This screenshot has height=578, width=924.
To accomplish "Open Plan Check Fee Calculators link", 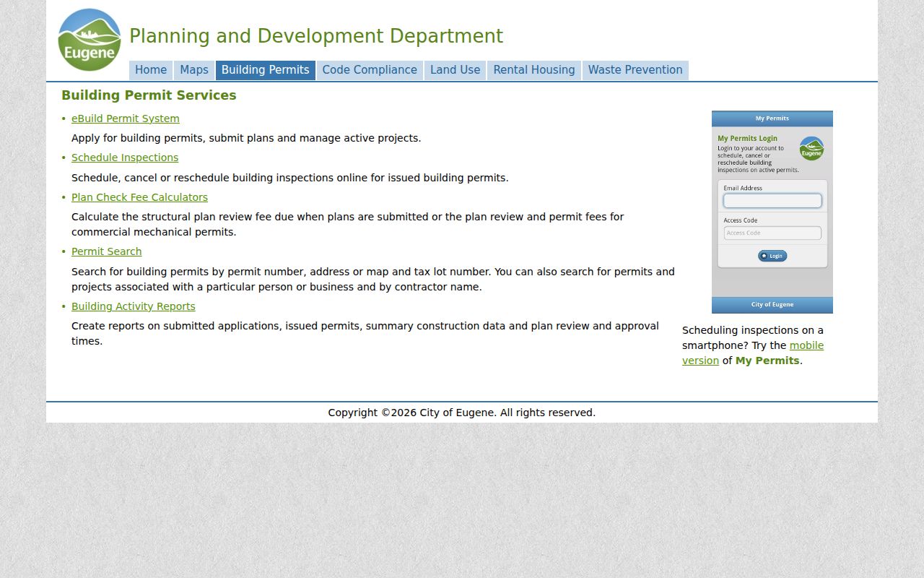I will 139,197.
